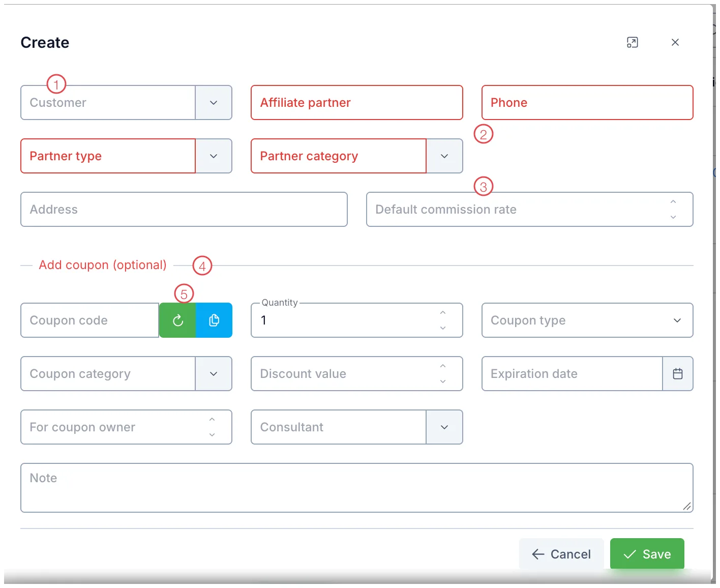This screenshot has height=588, width=720.
Task: Click the blue copy coupon code icon
Action: click(214, 320)
